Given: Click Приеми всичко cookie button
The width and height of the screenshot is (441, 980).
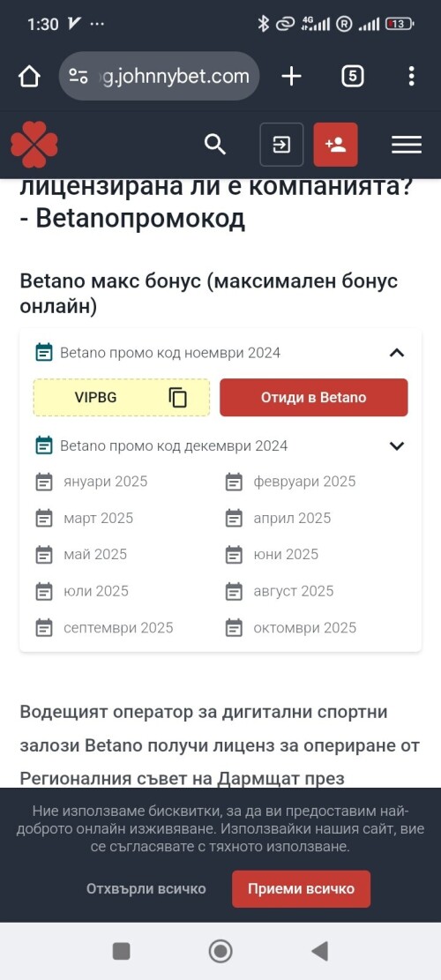Looking at the screenshot, I should (301, 889).
